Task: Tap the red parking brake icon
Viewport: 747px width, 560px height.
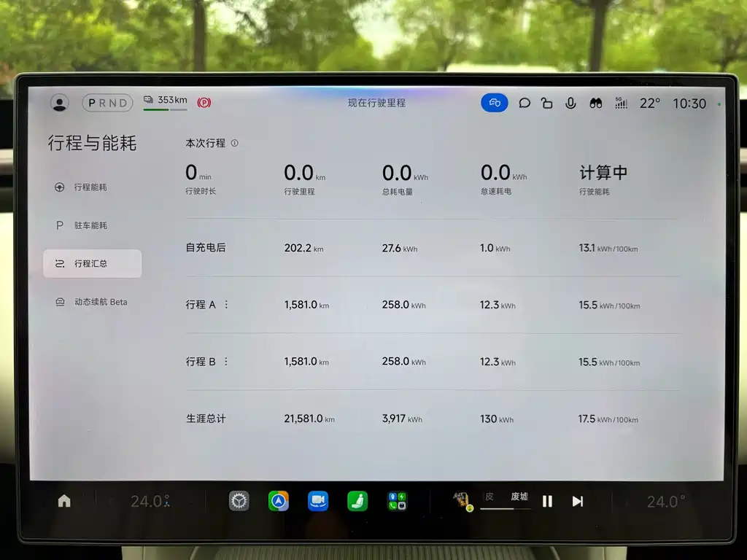Action: (204, 102)
